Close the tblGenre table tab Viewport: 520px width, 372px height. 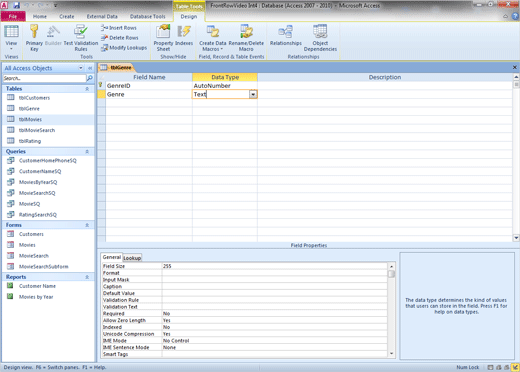click(x=515, y=67)
